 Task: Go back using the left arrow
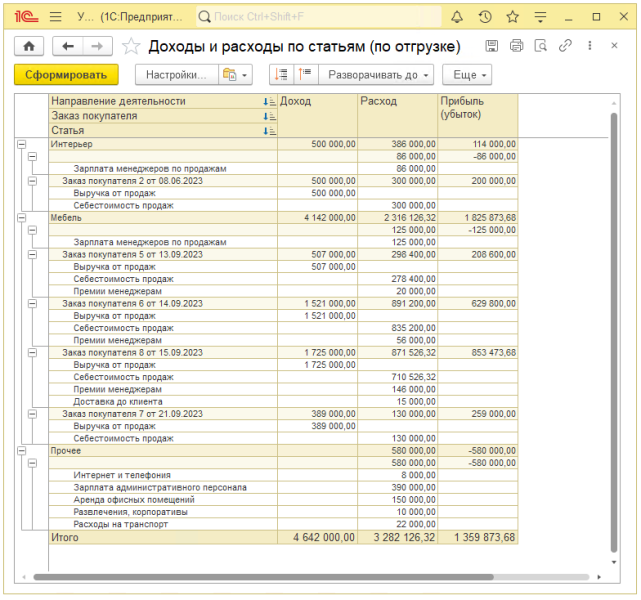pyautogui.click(x=69, y=46)
